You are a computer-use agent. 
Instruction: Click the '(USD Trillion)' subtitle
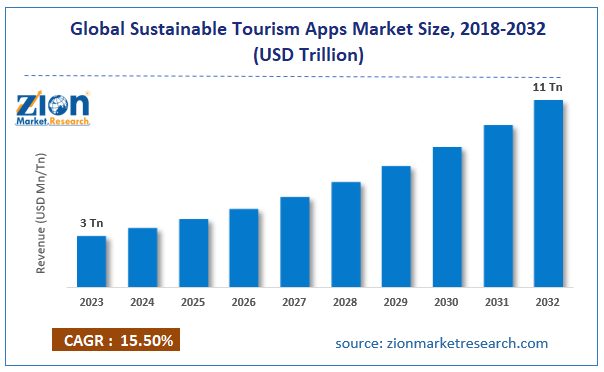pyautogui.click(x=308, y=55)
